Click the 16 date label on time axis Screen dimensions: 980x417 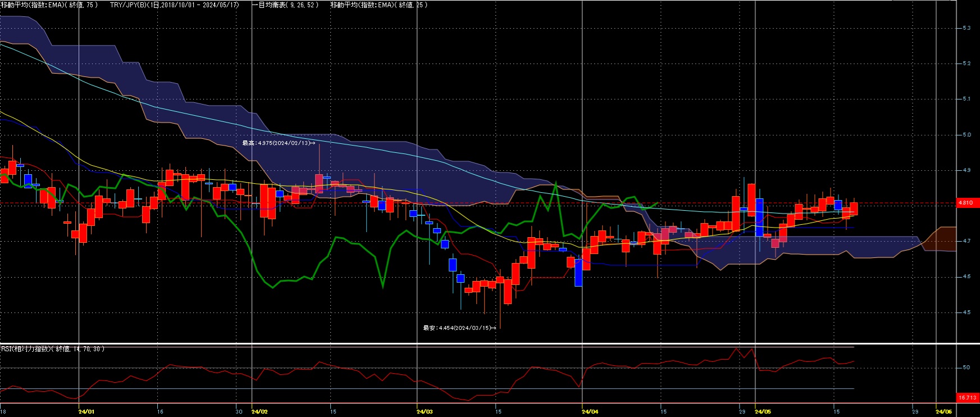click(x=160, y=412)
